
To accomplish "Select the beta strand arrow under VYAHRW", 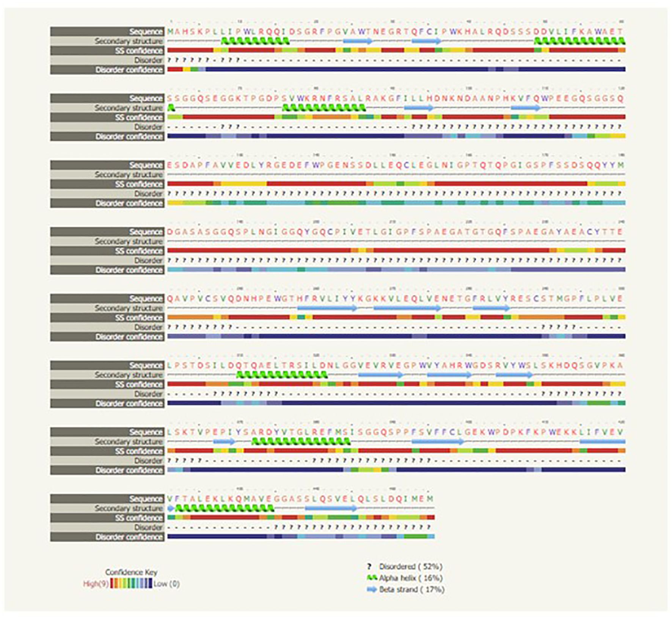I will pyautogui.click(x=450, y=375).
